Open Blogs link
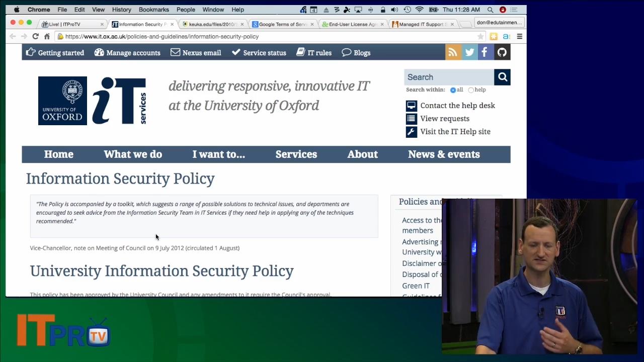 pos(356,52)
